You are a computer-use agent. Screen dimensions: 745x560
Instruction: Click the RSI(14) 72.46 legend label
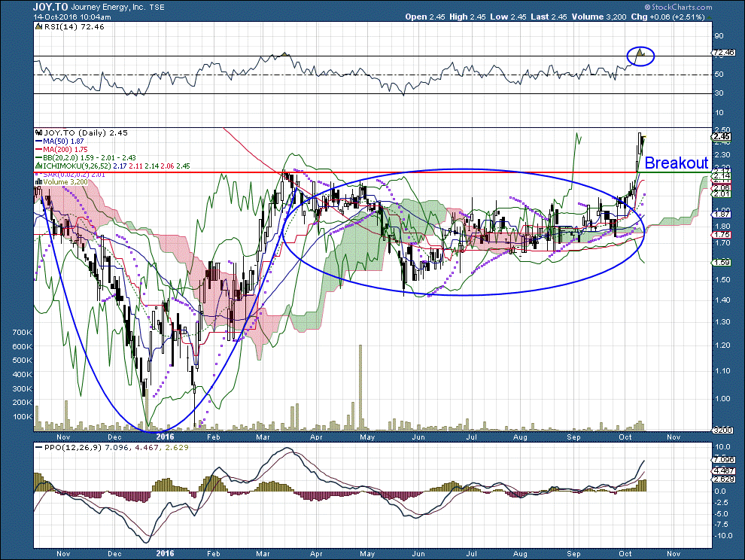[x=74, y=27]
